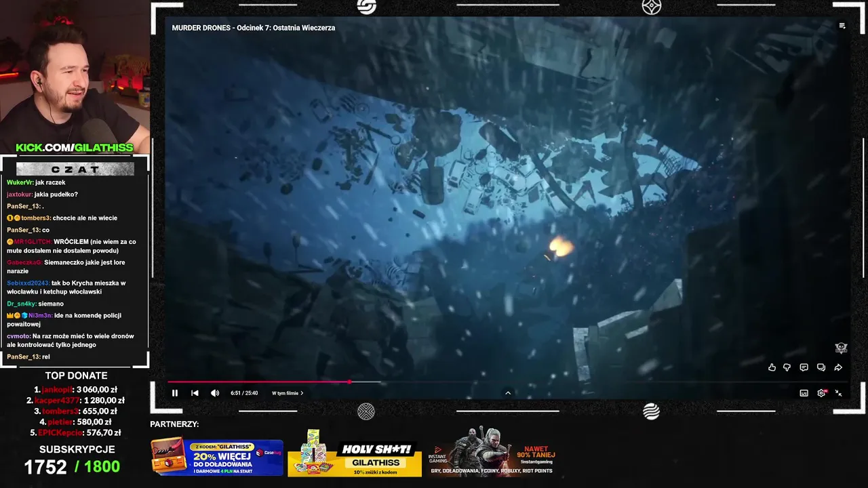
Task: Click the CZAT chat header
Action: [x=75, y=169]
